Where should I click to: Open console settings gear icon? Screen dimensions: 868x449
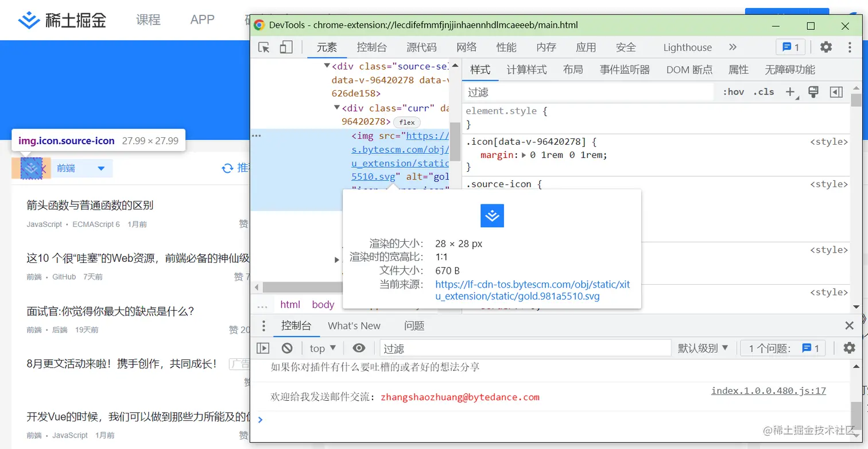(x=849, y=348)
